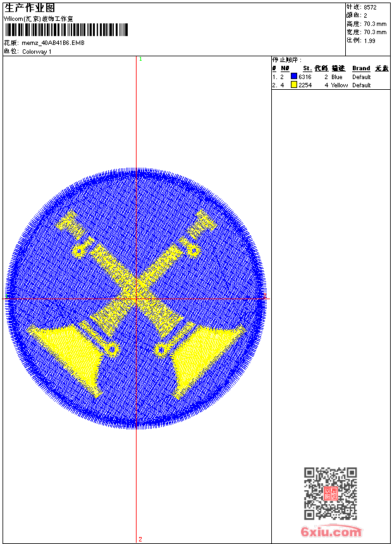Select stitch count '6316' in Blue row
The image size is (392, 544).
(305, 77)
